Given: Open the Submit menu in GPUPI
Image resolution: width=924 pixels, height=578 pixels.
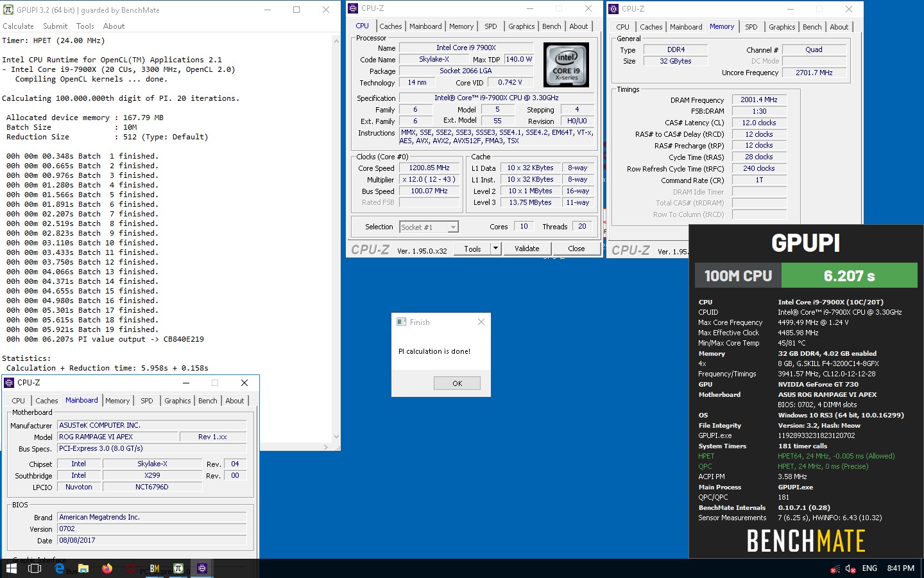Looking at the screenshot, I should 55,26.
